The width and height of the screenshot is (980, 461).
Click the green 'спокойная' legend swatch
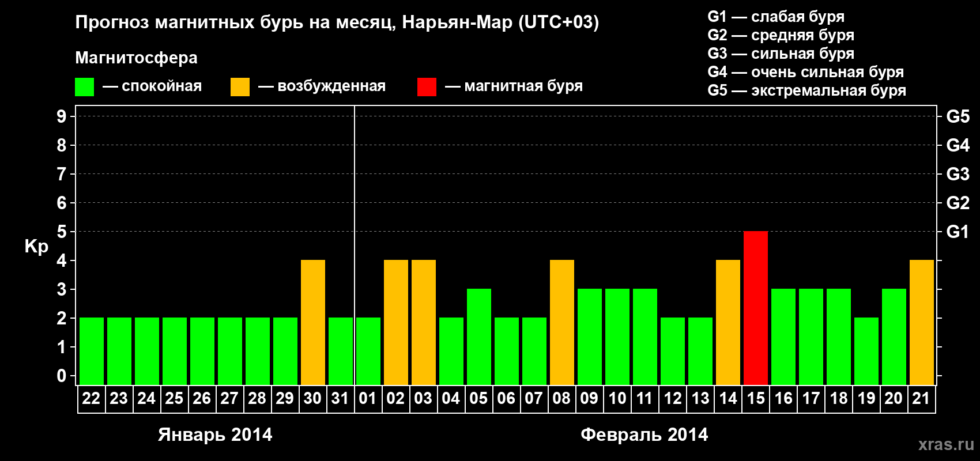pyautogui.click(x=84, y=87)
